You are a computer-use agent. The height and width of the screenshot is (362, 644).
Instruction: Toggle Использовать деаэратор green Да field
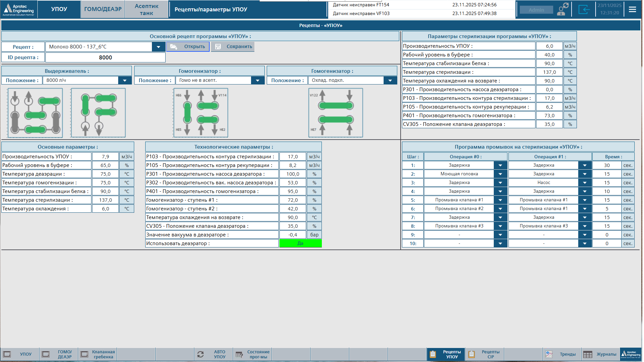(x=300, y=243)
